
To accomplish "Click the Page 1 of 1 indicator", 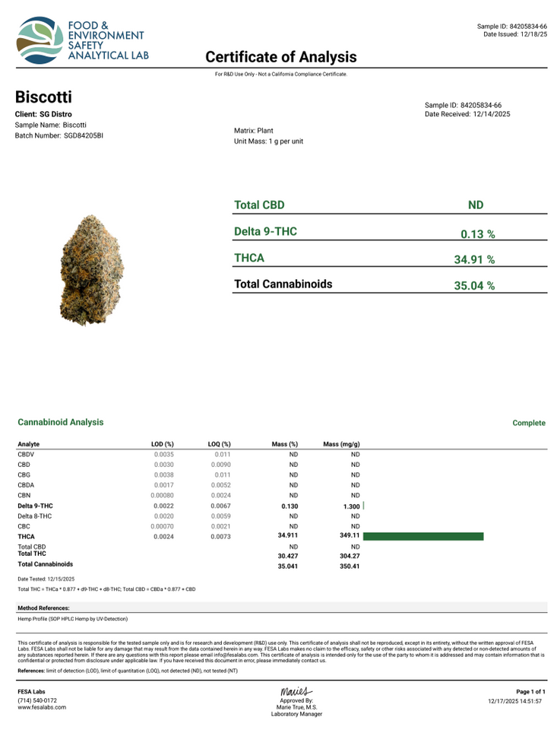I will click(x=530, y=692).
